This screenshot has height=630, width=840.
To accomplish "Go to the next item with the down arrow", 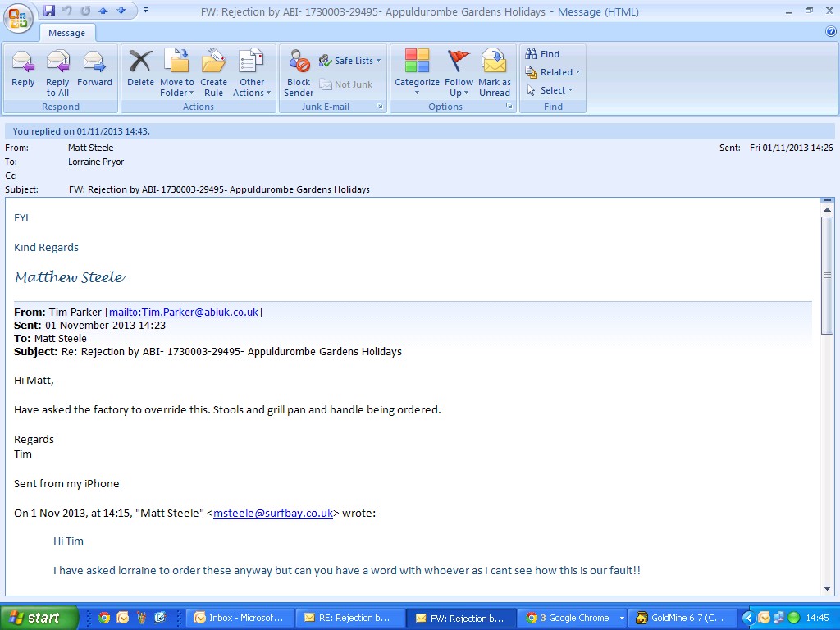I will 121,11.
